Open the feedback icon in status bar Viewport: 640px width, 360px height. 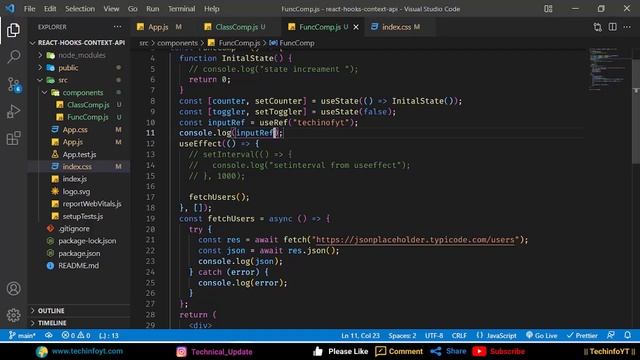[611, 336]
